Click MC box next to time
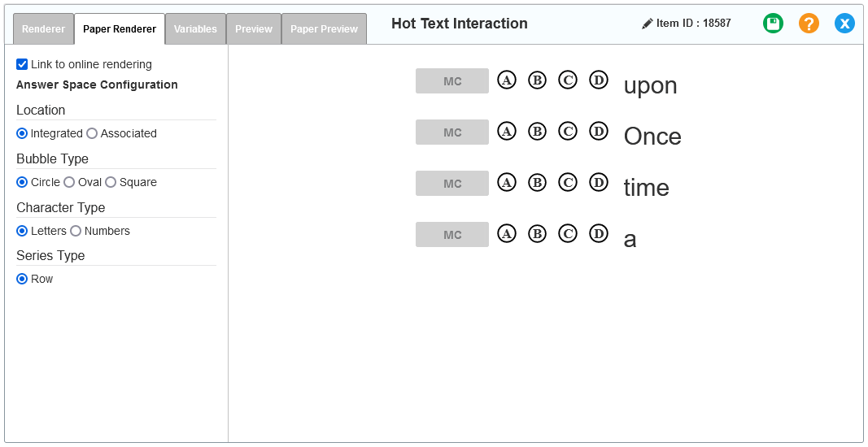 coord(452,183)
